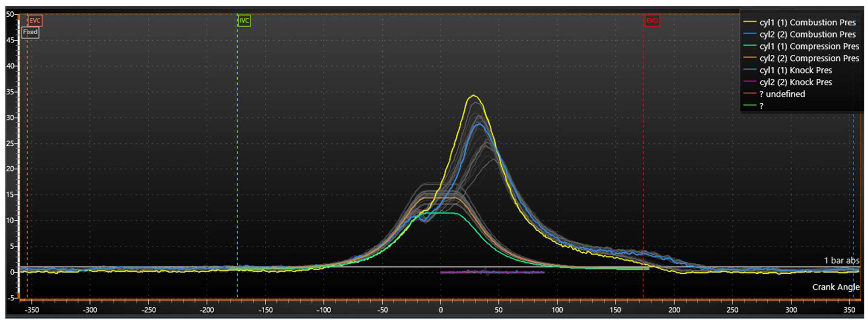868x324 pixels.
Task: Click the Fixed tag below EVC
Action: pos(30,32)
